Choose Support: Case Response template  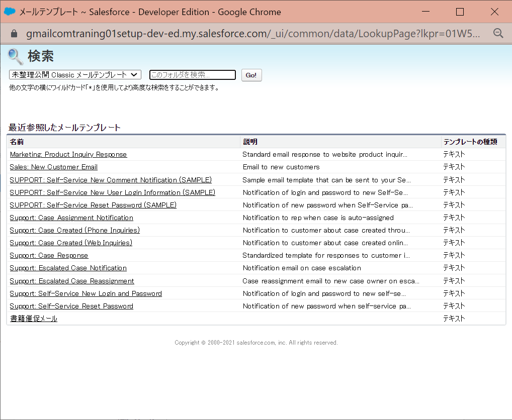pos(49,255)
